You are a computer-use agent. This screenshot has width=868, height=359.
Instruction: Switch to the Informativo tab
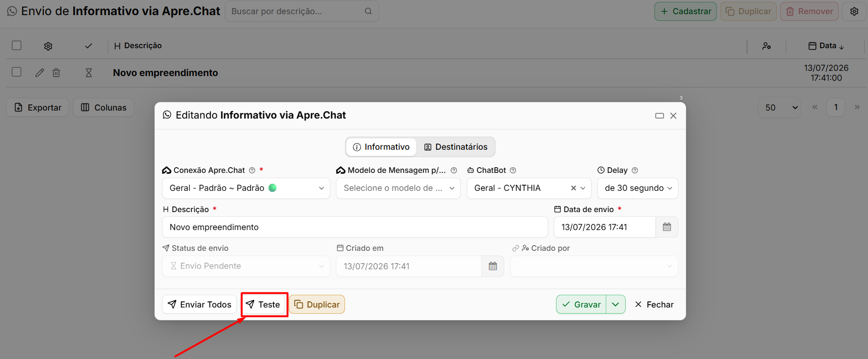point(381,147)
